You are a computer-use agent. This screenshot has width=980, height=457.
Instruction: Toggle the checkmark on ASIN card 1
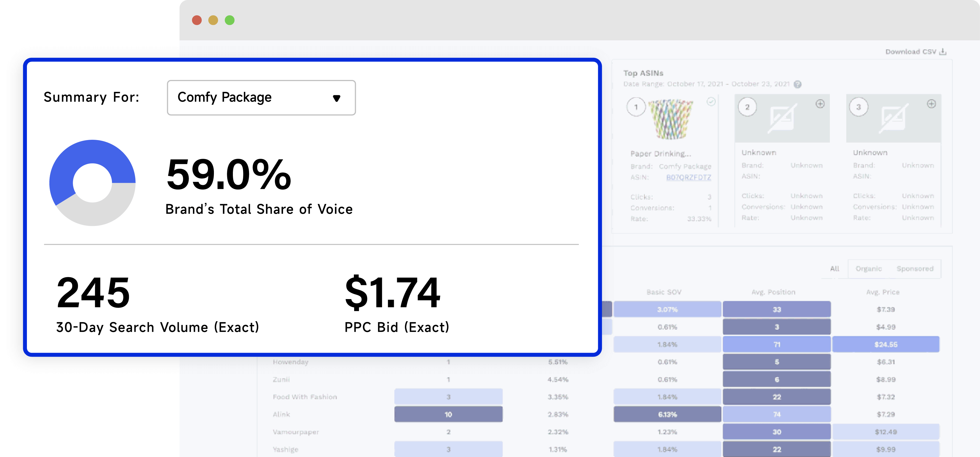(711, 101)
